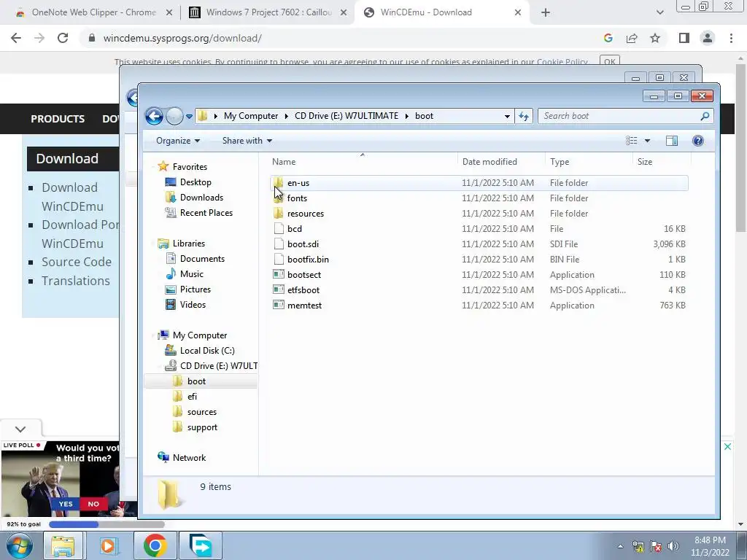This screenshot has width=747, height=560.
Task: Expand the breadcrumb arrow after My Computer
Action: pos(286,116)
